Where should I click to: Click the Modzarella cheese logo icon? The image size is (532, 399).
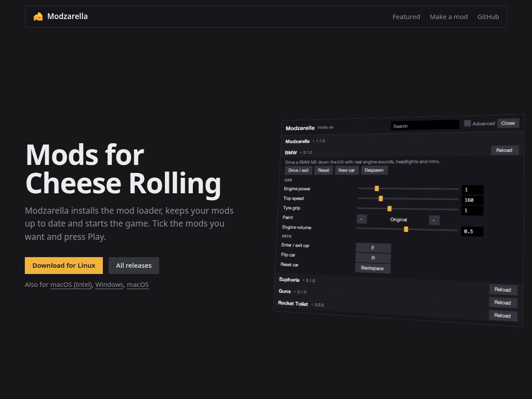tap(38, 16)
